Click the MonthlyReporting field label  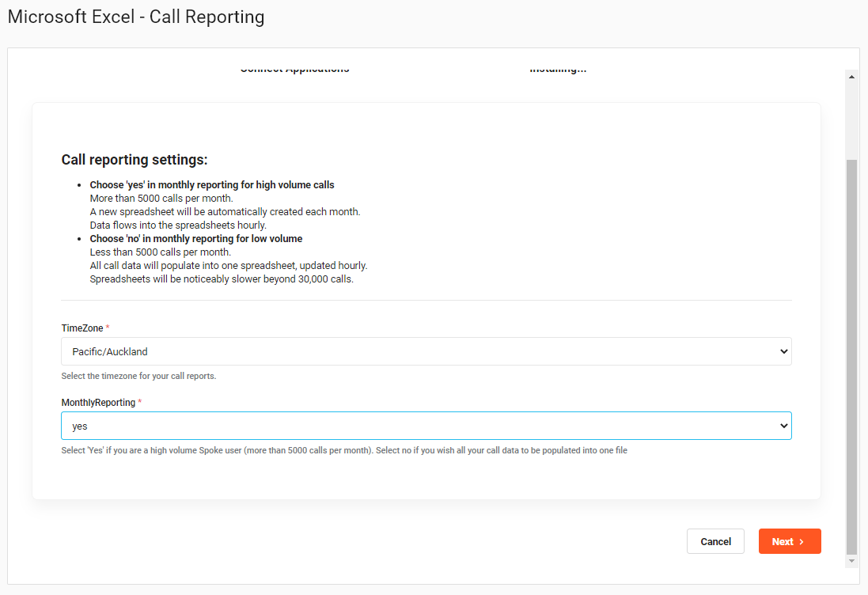(99, 403)
